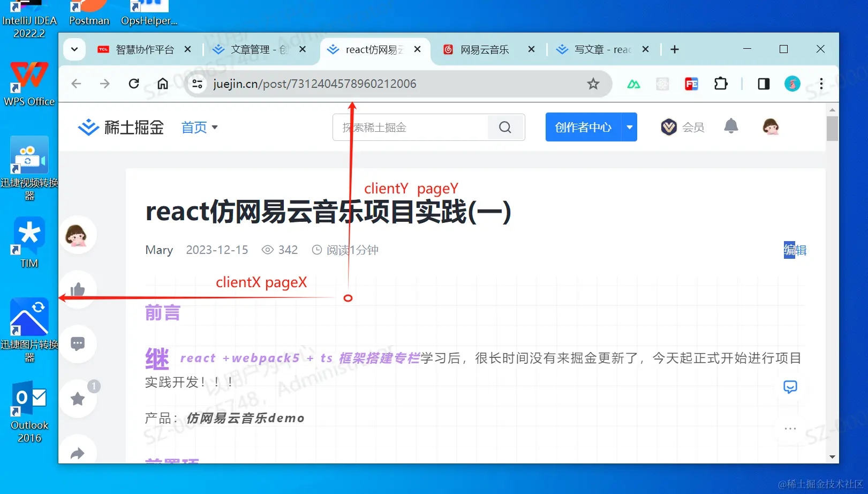Viewport: 868px width, 494px height.
Task: Open the Extensions puzzle menu
Action: point(721,84)
